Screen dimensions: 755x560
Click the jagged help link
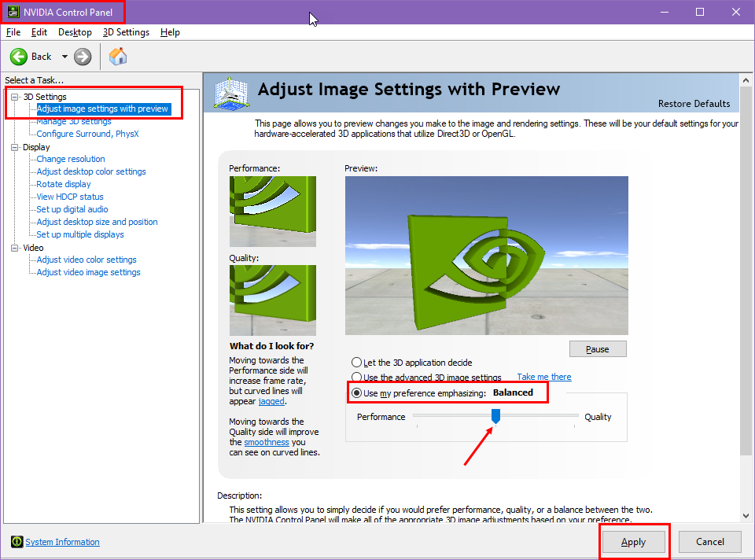[271, 401]
